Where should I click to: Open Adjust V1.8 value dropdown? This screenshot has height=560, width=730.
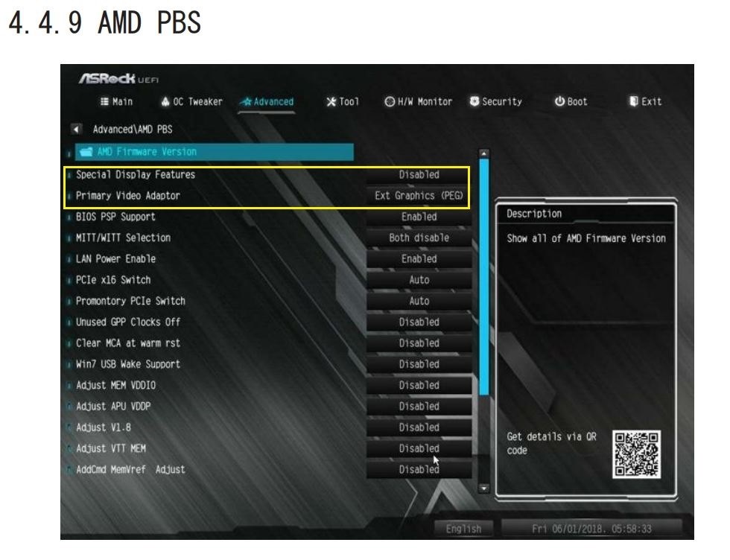point(419,427)
